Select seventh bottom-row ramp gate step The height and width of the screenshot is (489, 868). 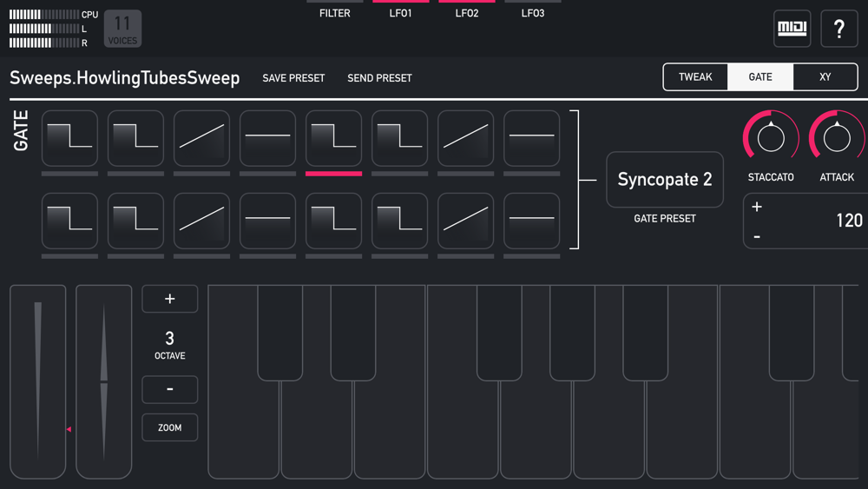465,221
